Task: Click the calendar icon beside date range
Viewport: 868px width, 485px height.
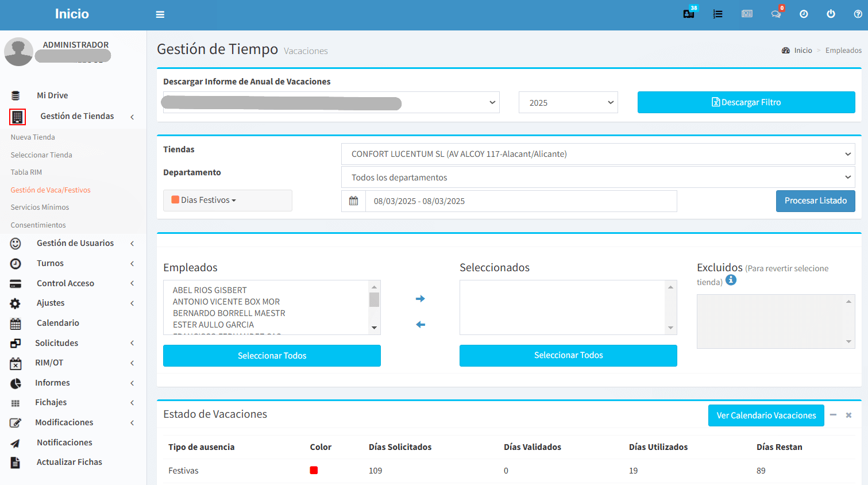Action: [x=353, y=201]
